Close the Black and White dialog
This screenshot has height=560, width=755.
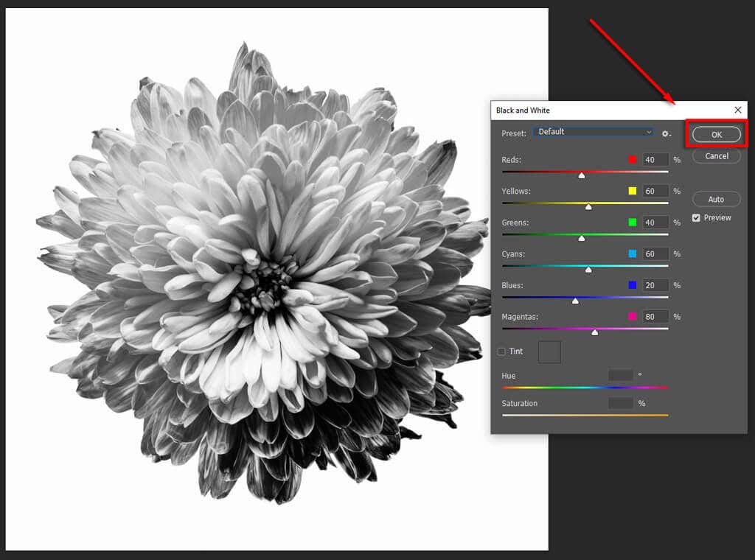738,110
